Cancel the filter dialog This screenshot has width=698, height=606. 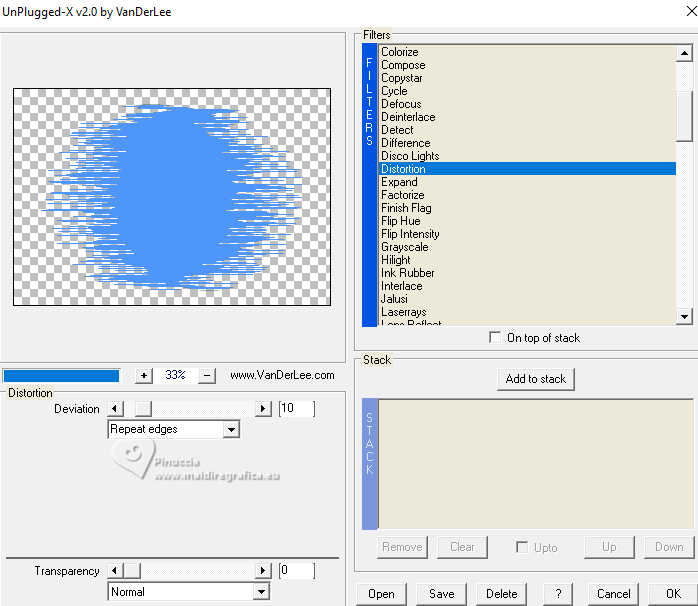(613, 594)
